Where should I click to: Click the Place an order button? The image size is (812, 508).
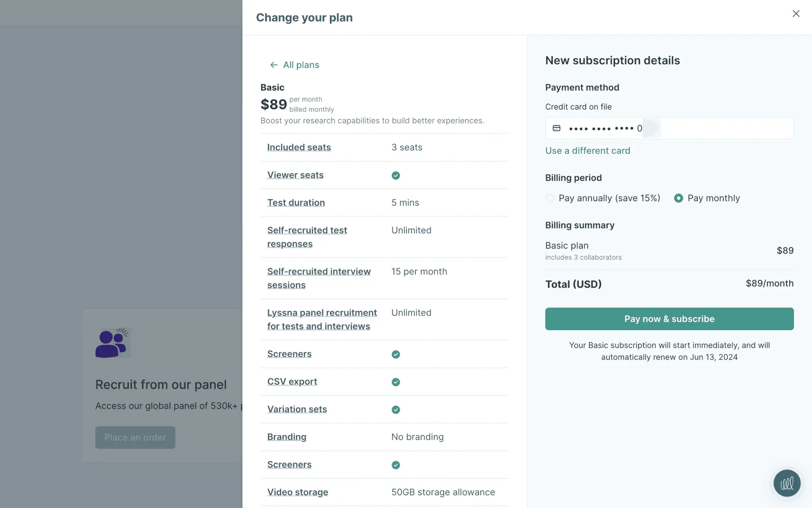click(135, 437)
